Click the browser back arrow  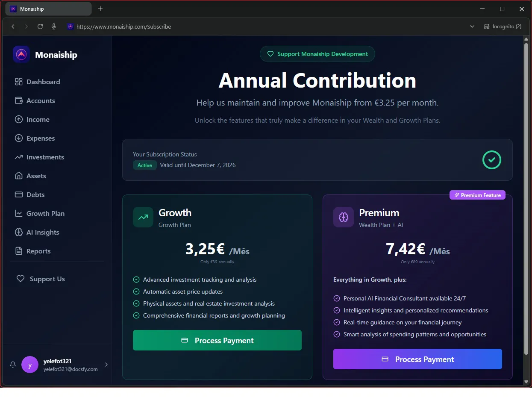[x=13, y=26]
